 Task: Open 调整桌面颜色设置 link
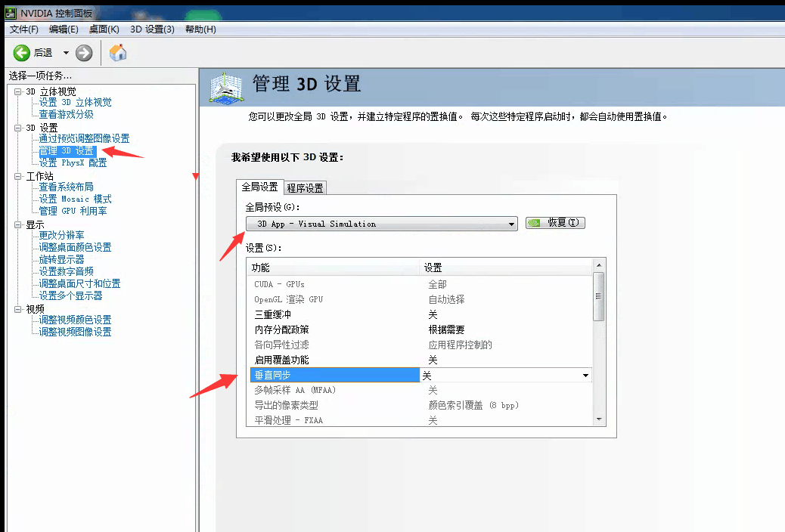point(75,247)
